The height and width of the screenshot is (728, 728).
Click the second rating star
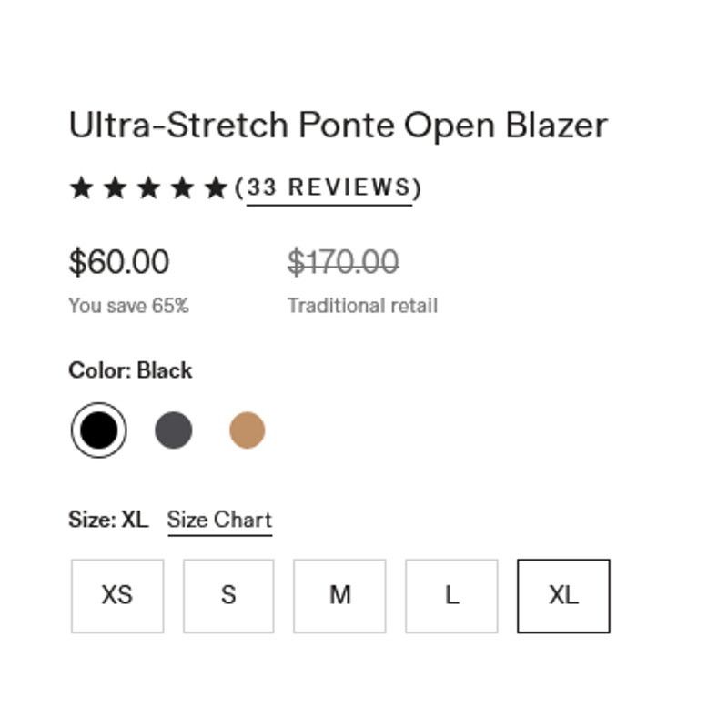(x=116, y=188)
